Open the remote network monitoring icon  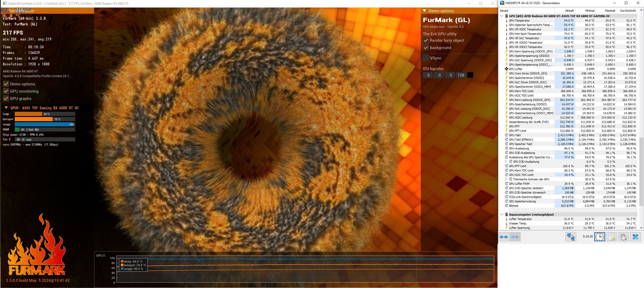[571, 237]
